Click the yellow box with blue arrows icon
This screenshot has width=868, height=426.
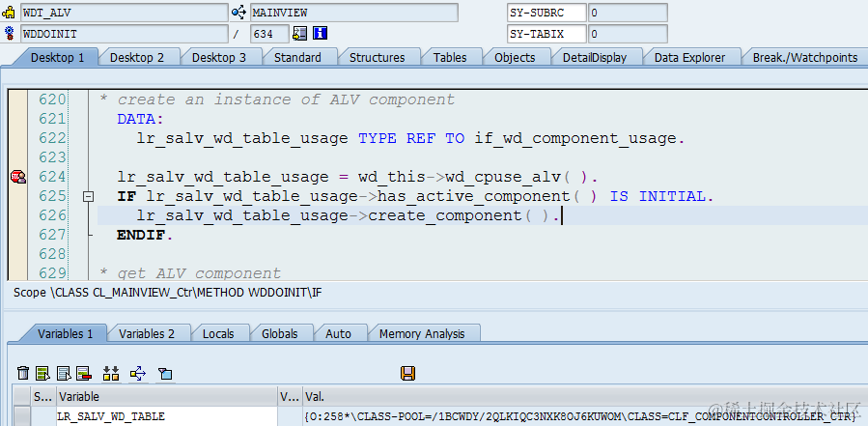[138, 373]
